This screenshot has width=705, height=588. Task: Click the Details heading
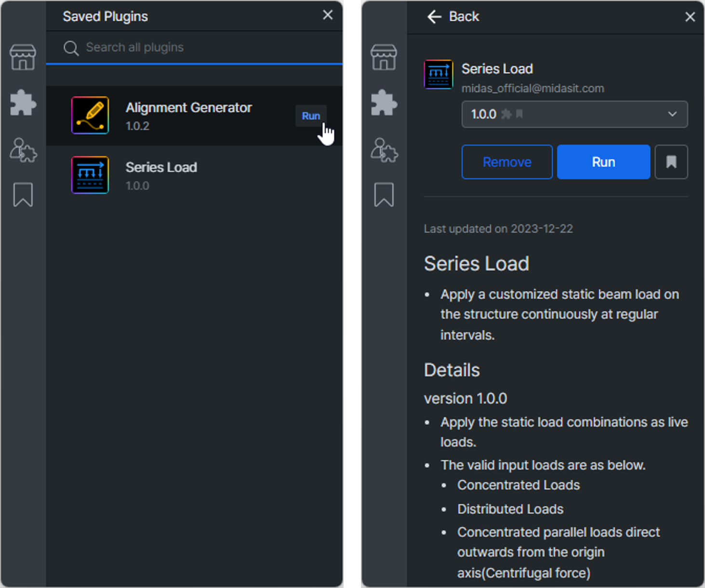click(452, 370)
